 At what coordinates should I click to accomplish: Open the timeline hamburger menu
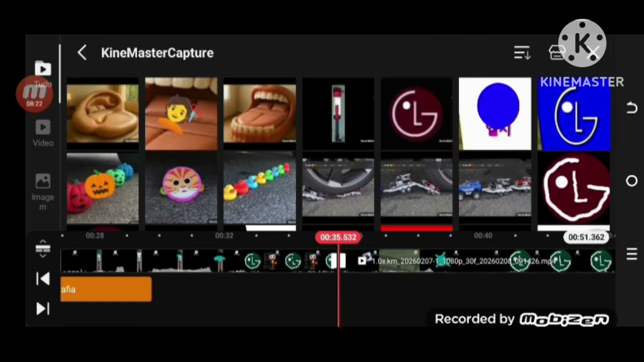coord(632,254)
